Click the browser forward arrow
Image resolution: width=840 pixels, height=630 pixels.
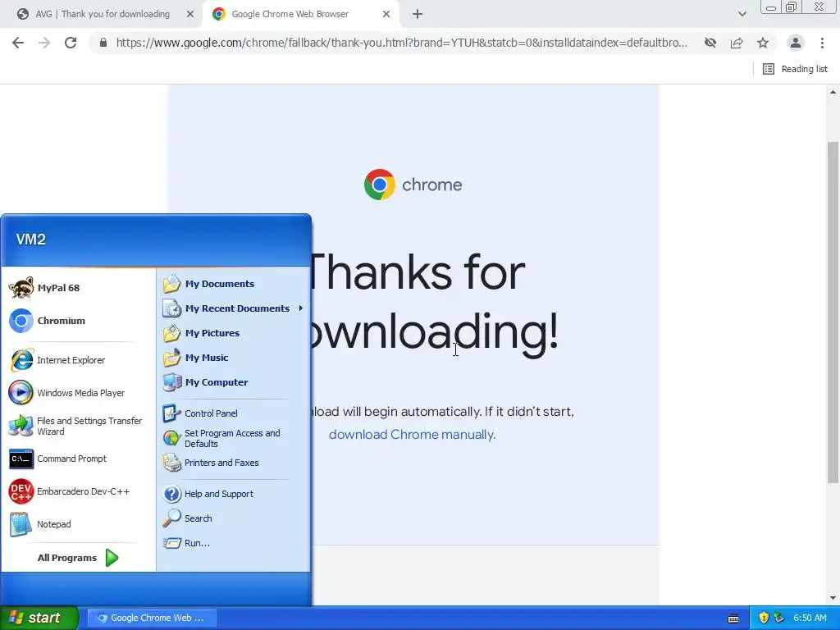click(44, 43)
